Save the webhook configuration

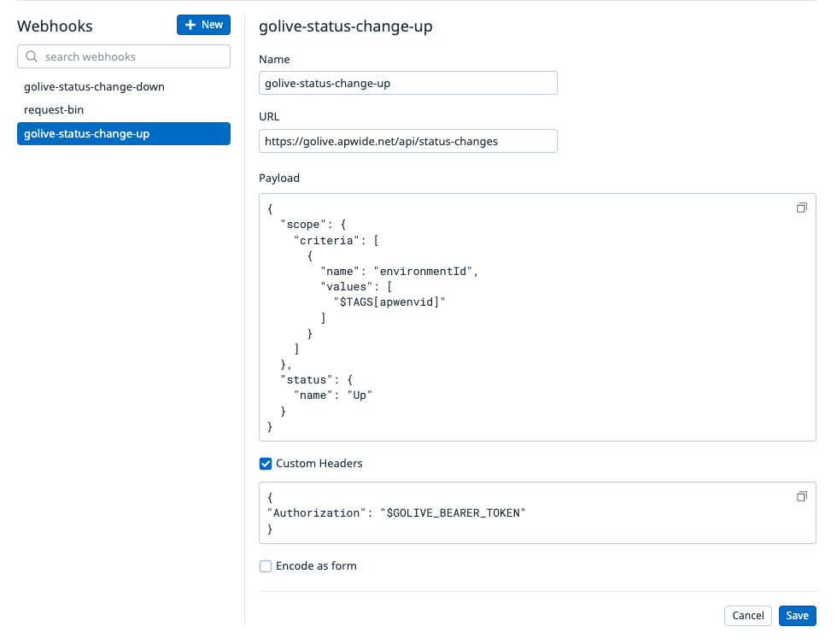(797, 616)
